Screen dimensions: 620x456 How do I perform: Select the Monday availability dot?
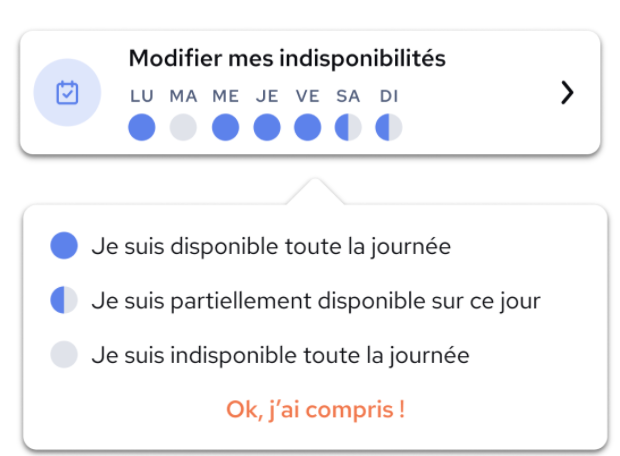coord(142,127)
